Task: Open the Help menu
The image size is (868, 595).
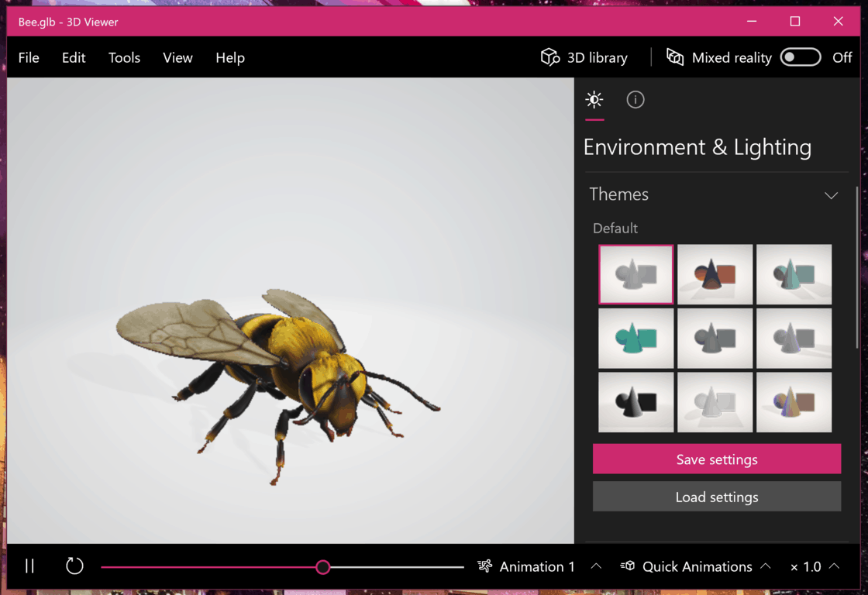Action: click(230, 57)
